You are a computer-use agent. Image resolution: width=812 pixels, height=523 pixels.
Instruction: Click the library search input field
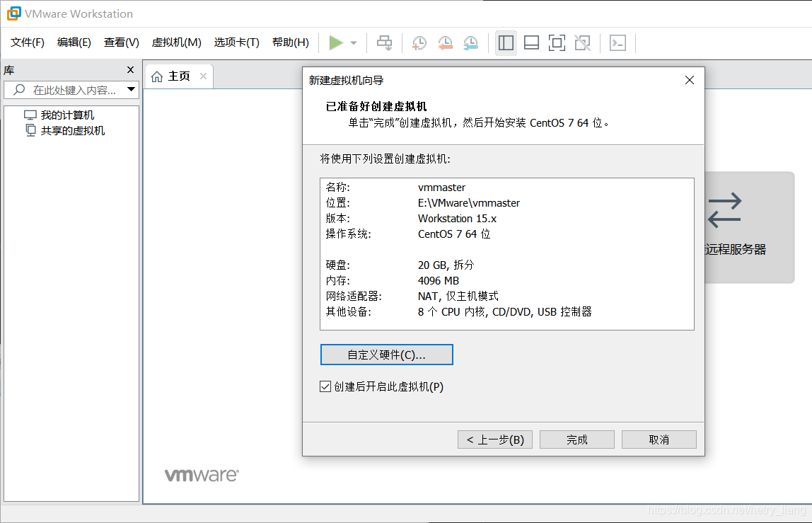pos(71,90)
